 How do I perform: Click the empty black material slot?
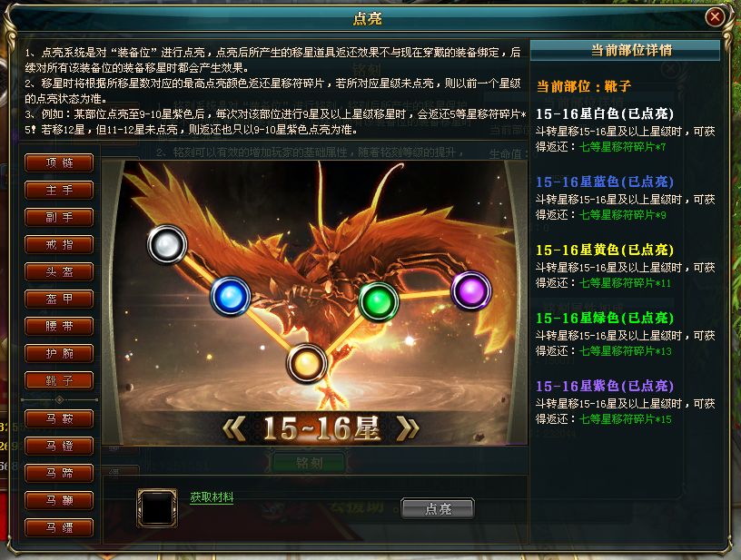157,507
